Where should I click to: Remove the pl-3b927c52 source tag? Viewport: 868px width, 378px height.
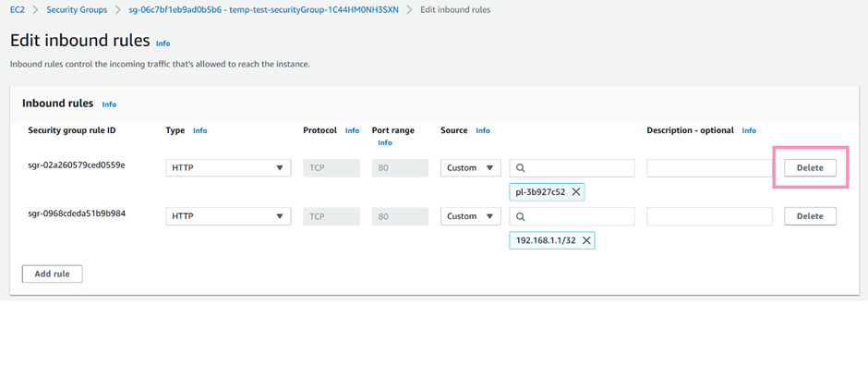pos(575,191)
